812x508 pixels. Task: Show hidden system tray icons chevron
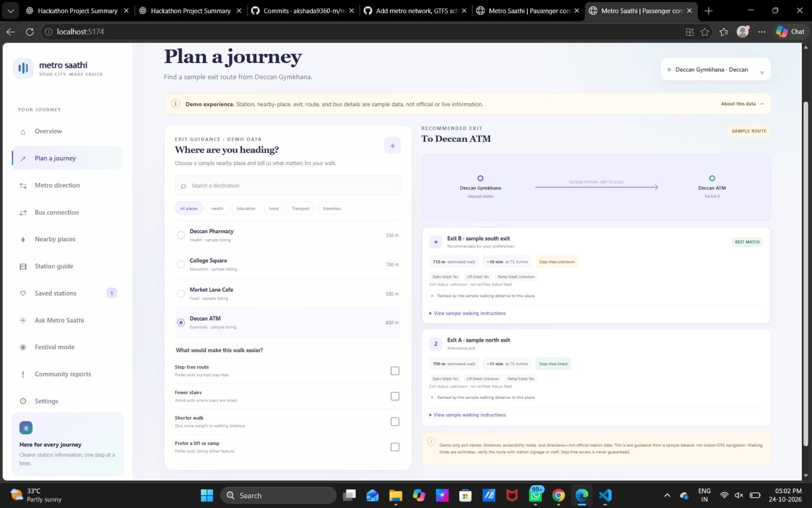(x=667, y=495)
